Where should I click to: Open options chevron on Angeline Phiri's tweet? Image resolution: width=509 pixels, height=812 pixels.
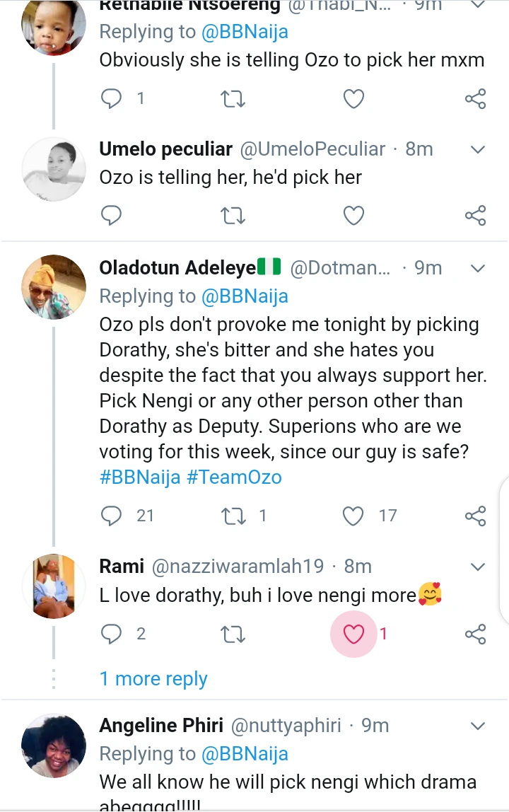pos(478,726)
